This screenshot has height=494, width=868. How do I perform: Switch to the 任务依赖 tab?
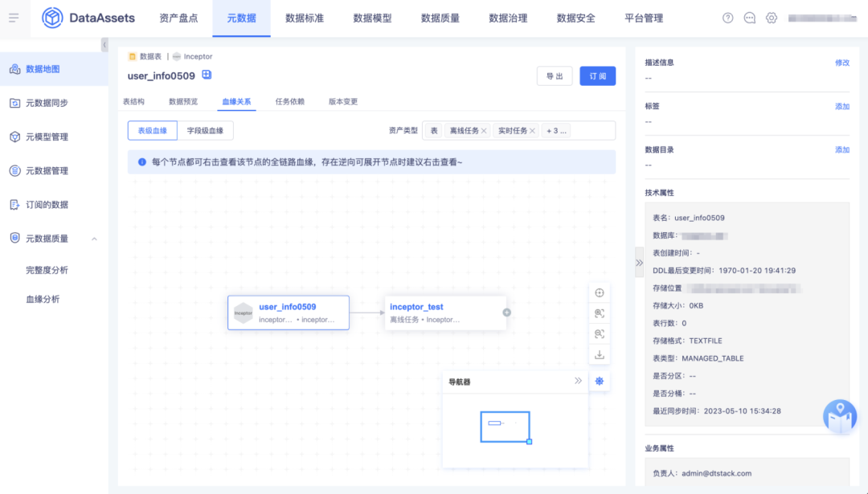coord(289,102)
